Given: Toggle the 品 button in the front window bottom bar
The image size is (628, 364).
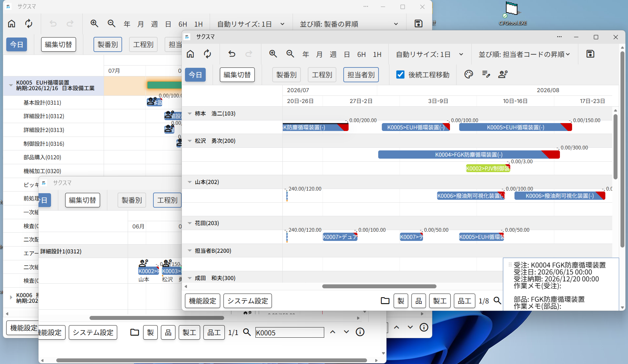Looking at the screenshot, I should [x=418, y=301].
